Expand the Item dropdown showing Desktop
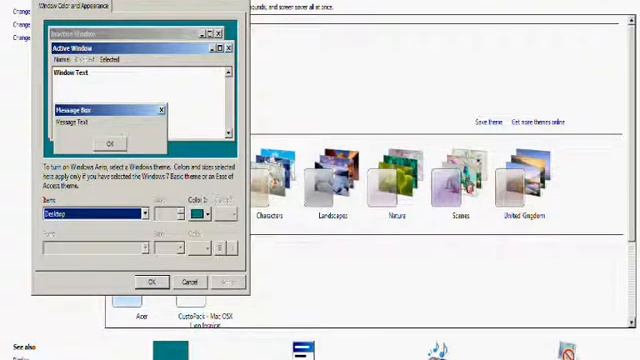Viewport: 640px width, 360px height. pyautogui.click(x=144, y=213)
